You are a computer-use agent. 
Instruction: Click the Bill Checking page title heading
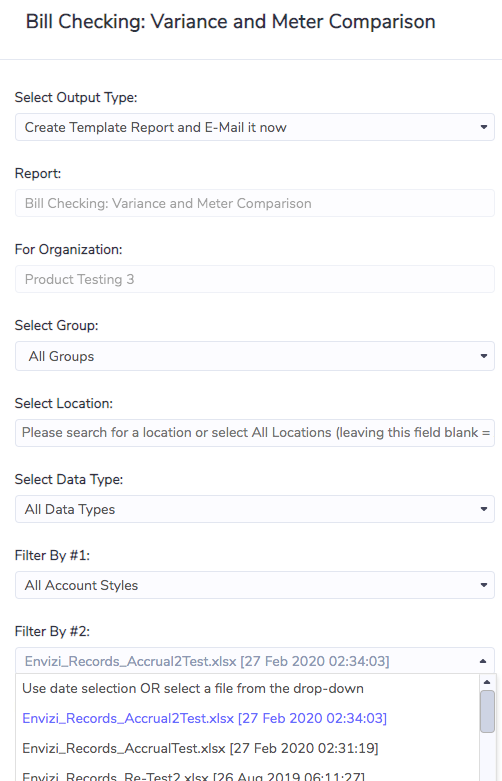[231, 21]
